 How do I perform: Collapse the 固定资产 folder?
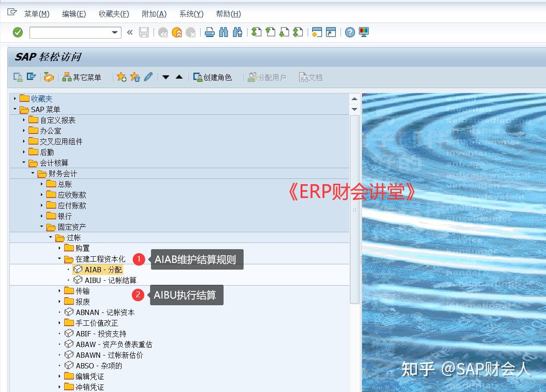41,226
